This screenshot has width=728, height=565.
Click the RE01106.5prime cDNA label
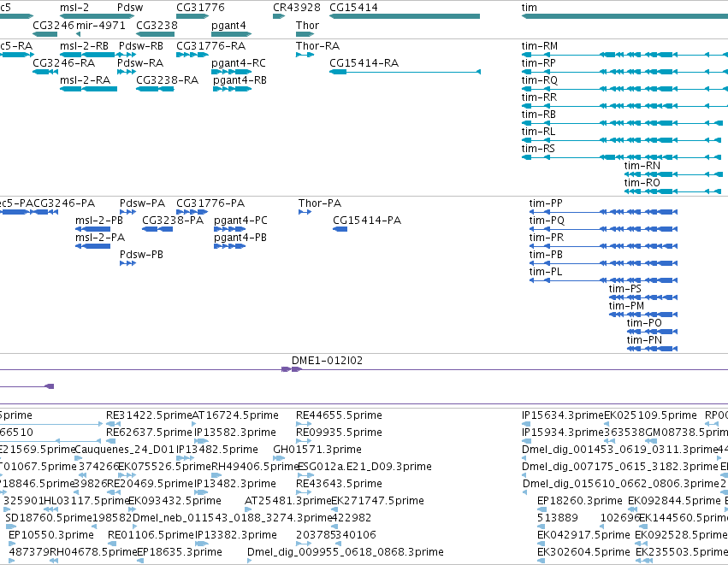pyautogui.click(x=151, y=535)
